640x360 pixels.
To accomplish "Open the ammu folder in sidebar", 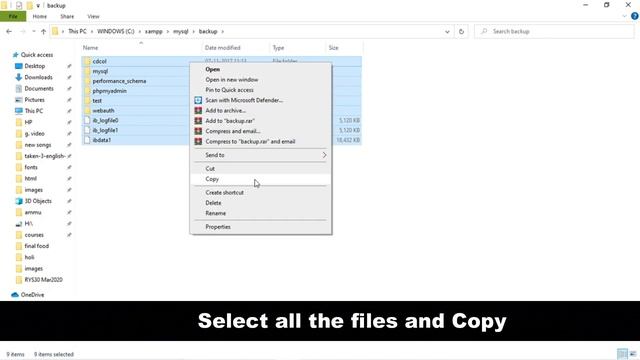I will (x=33, y=212).
